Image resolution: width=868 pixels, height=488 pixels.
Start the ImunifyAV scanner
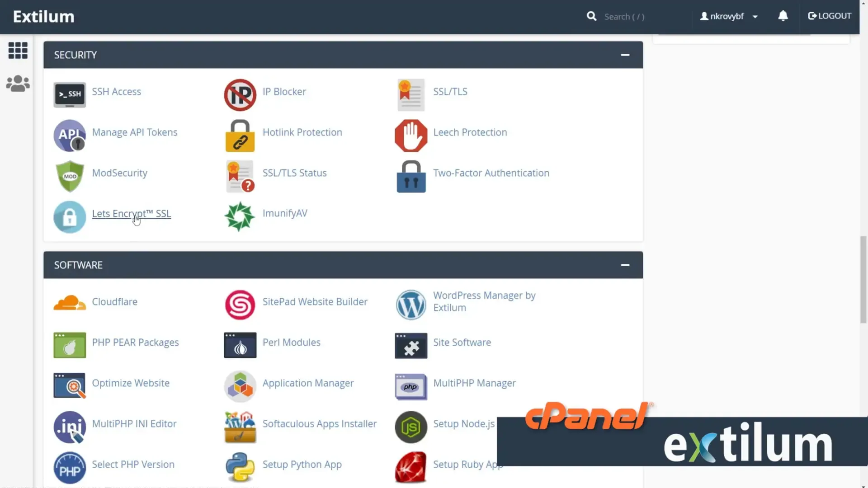pyautogui.click(x=285, y=213)
